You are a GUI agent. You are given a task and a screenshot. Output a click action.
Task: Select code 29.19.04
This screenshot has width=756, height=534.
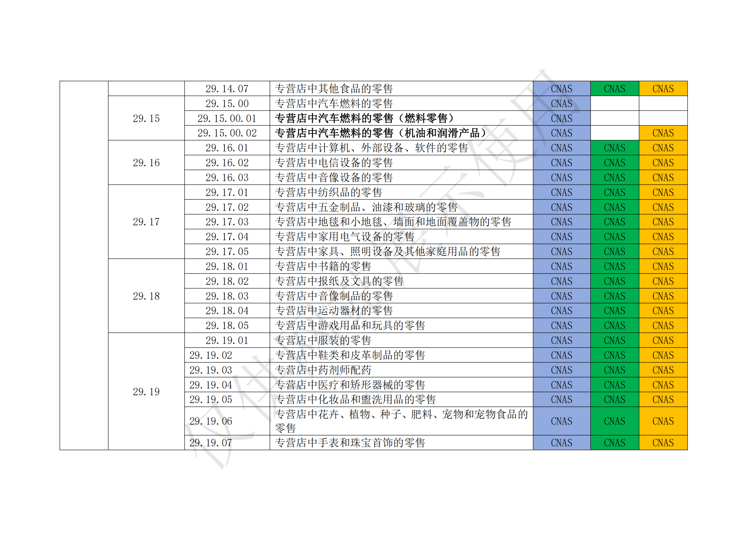pos(211,385)
